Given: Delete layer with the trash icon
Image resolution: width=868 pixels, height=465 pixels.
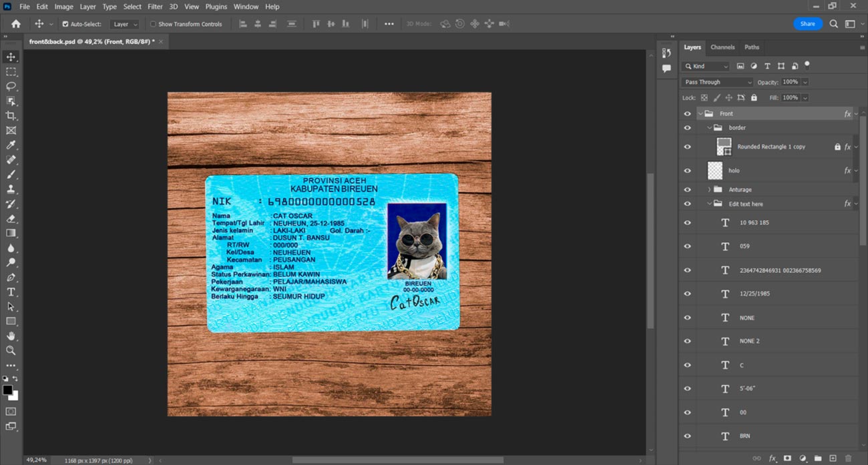Looking at the screenshot, I should 849,458.
